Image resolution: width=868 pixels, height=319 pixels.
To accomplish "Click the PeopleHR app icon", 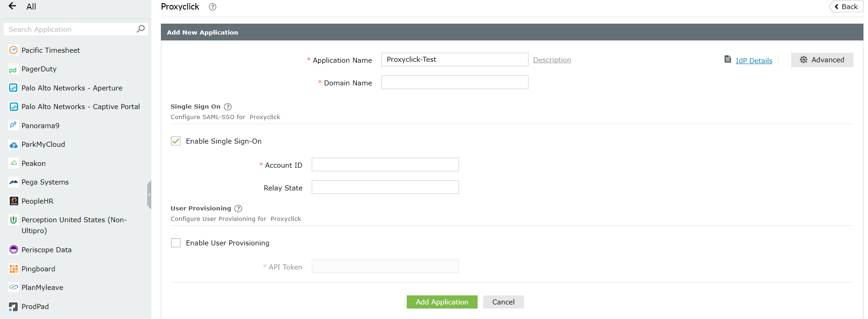I will point(14,201).
